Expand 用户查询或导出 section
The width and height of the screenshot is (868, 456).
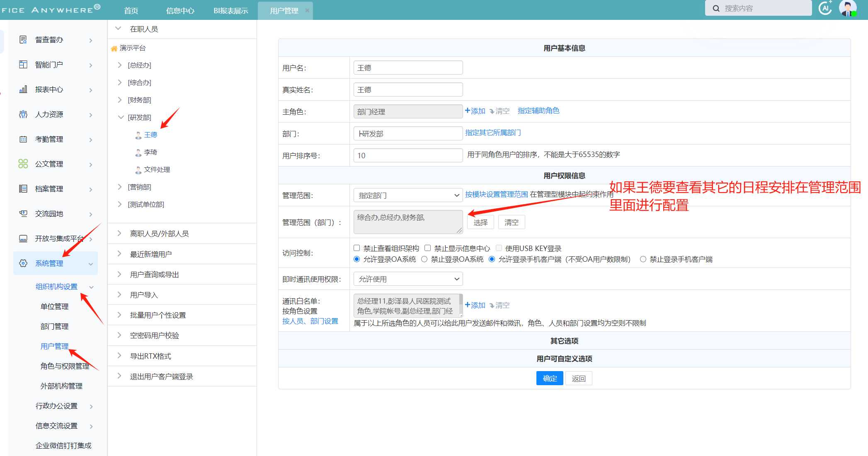(119, 274)
